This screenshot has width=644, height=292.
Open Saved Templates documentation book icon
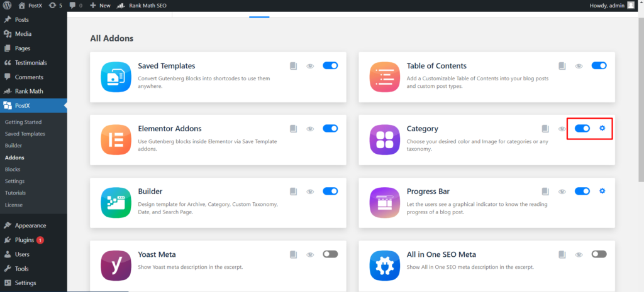pyautogui.click(x=293, y=66)
